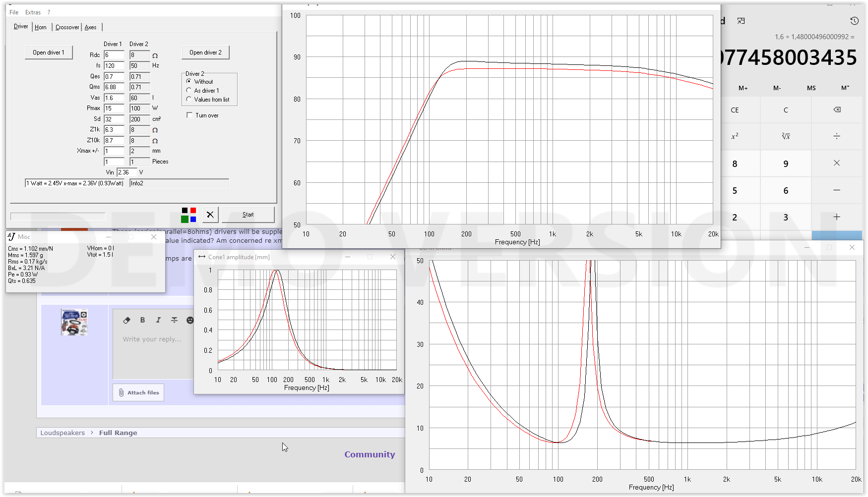Open the File menu

coord(14,12)
